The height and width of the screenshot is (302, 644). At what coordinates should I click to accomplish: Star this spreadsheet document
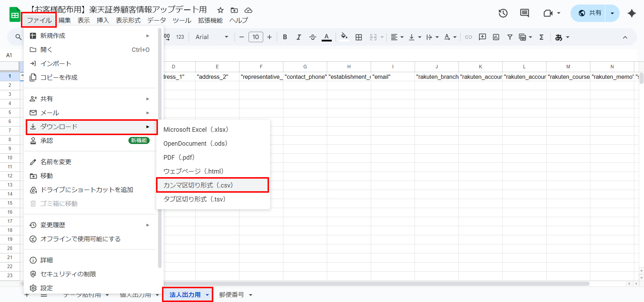220,10
